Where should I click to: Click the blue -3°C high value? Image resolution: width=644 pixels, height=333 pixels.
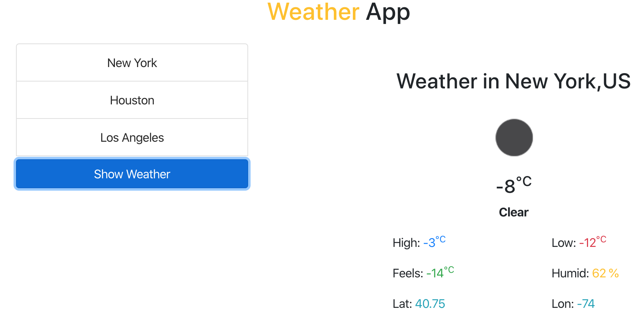[434, 242]
